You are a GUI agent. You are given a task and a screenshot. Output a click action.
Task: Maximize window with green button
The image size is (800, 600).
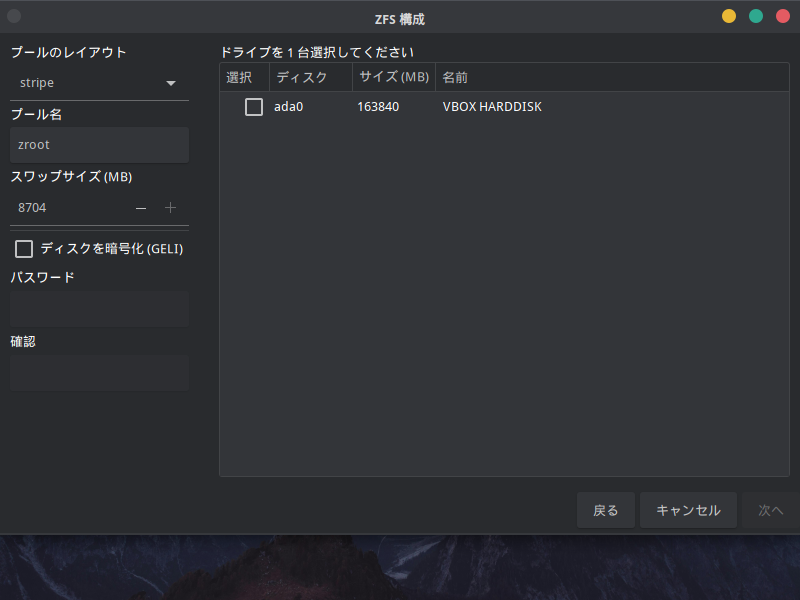pos(756,16)
